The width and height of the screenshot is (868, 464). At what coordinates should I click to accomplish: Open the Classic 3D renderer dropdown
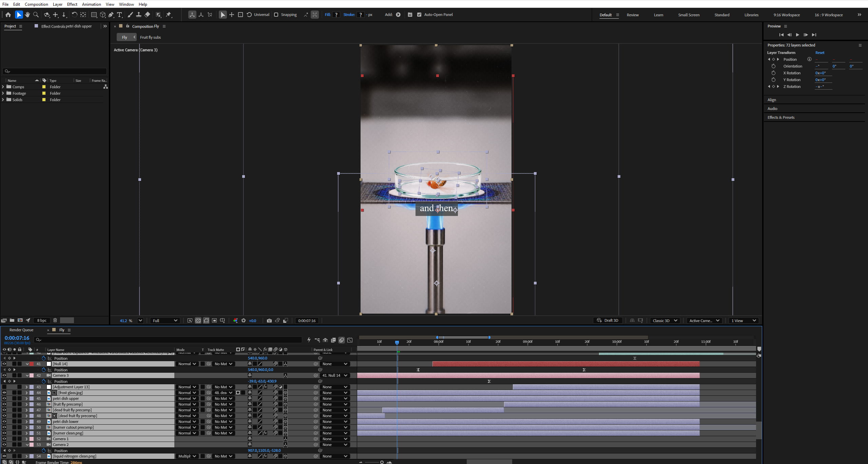coord(664,320)
